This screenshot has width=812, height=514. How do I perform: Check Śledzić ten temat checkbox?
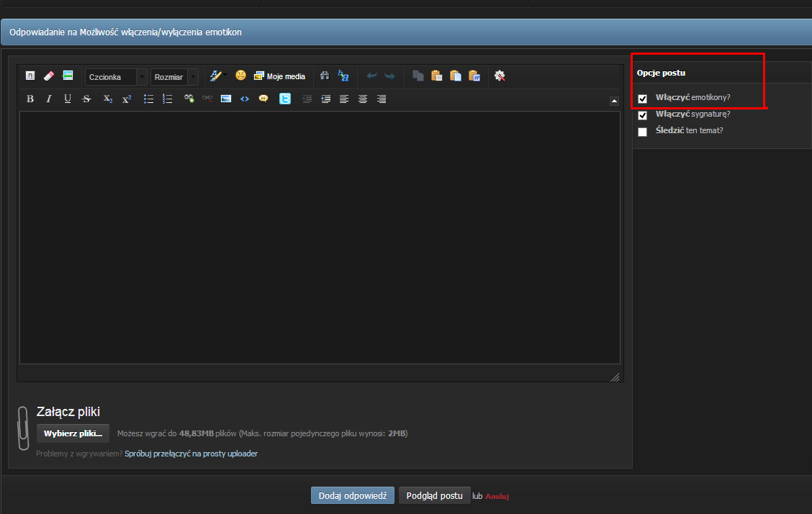click(643, 132)
